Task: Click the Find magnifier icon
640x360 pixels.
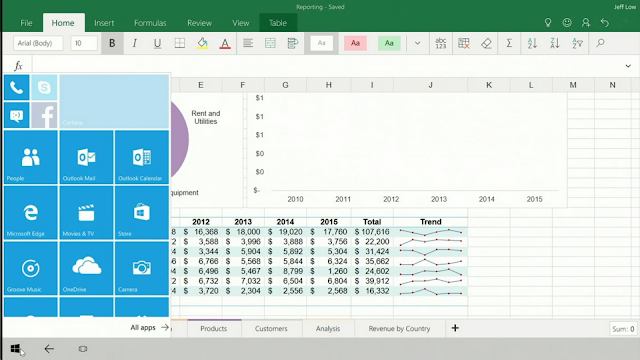Action: pyautogui.click(x=600, y=43)
